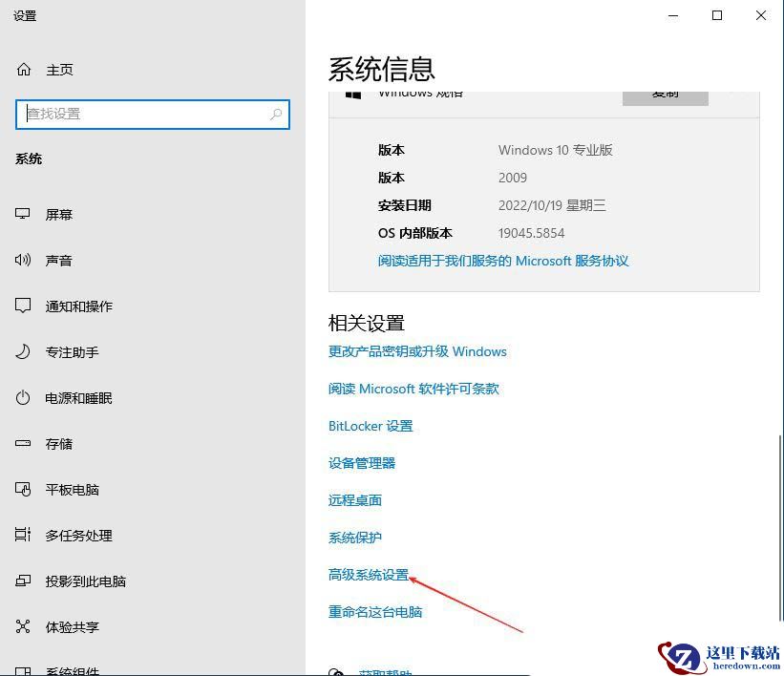
Task: Open 阅读 Microsoft 软件许可条款 link
Action: [x=414, y=389]
